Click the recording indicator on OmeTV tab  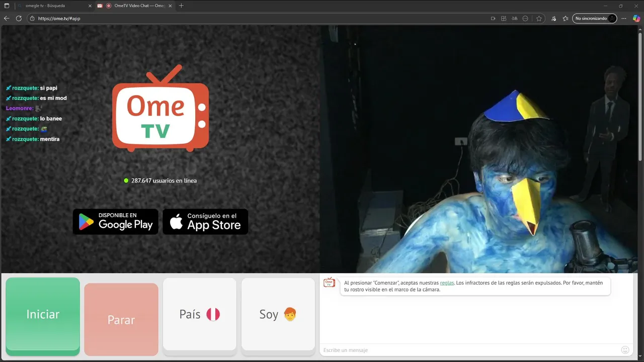coord(109,6)
